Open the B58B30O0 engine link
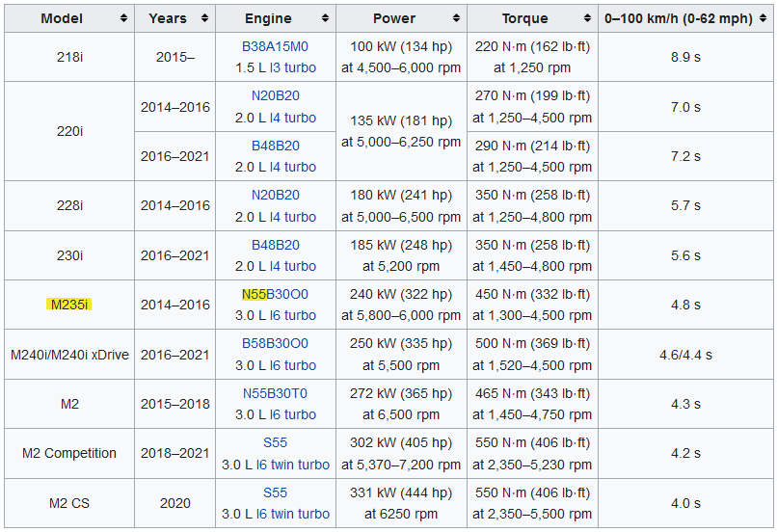Viewport: 777px width, 532px height. tap(275, 343)
